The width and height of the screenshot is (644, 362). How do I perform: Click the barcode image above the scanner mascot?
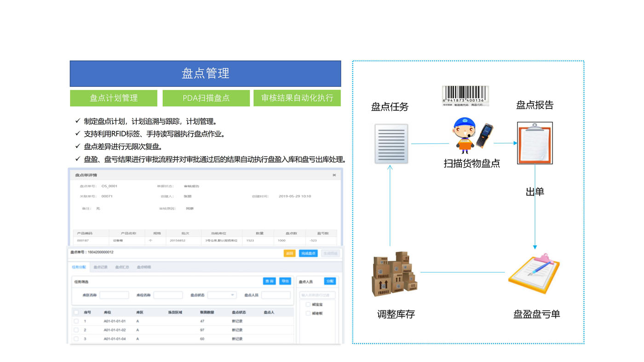tap(465, 96)
